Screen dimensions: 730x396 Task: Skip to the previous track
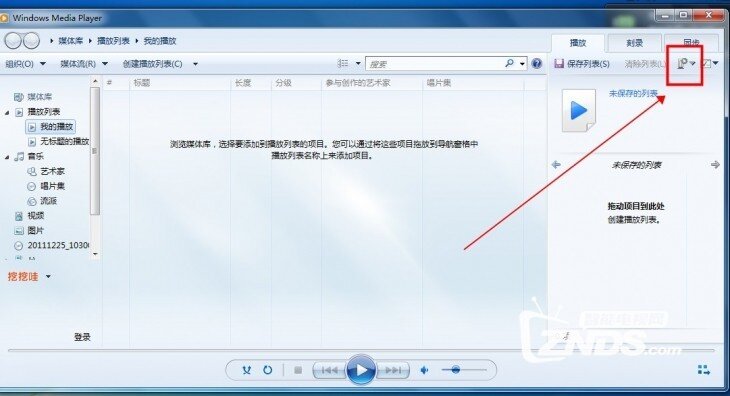330,370
